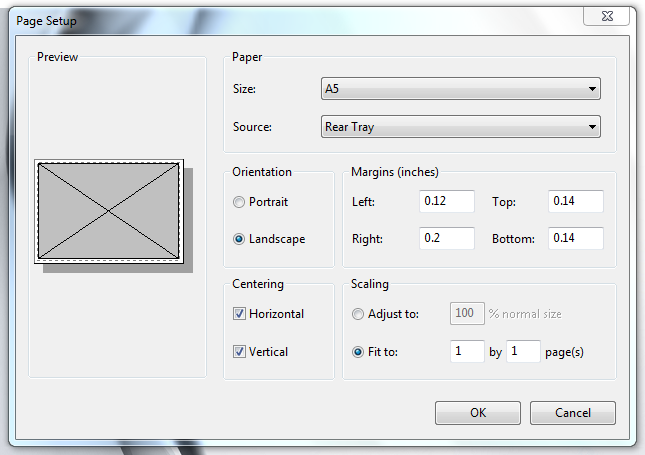
Task: Click the Orientation group label
Action: (262, 172)
